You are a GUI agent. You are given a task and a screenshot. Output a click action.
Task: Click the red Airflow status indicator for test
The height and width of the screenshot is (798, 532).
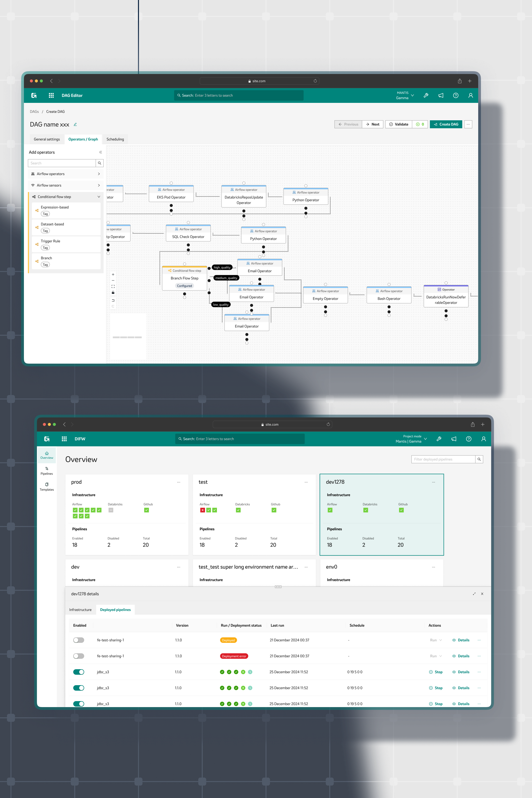click(202, 510)
